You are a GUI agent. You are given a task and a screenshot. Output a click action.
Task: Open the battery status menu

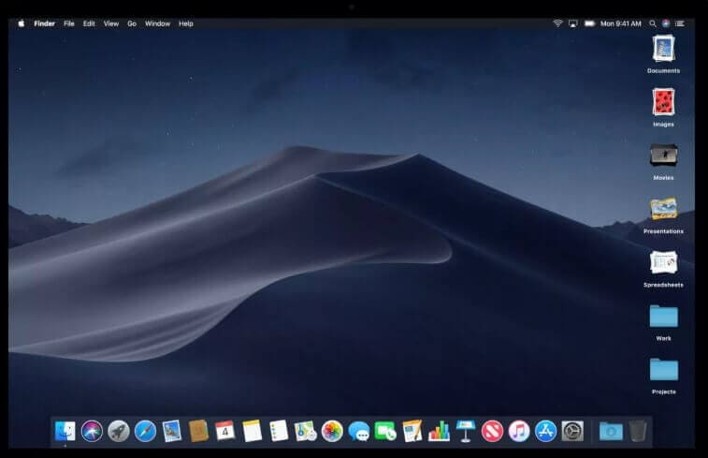(590, 23)
